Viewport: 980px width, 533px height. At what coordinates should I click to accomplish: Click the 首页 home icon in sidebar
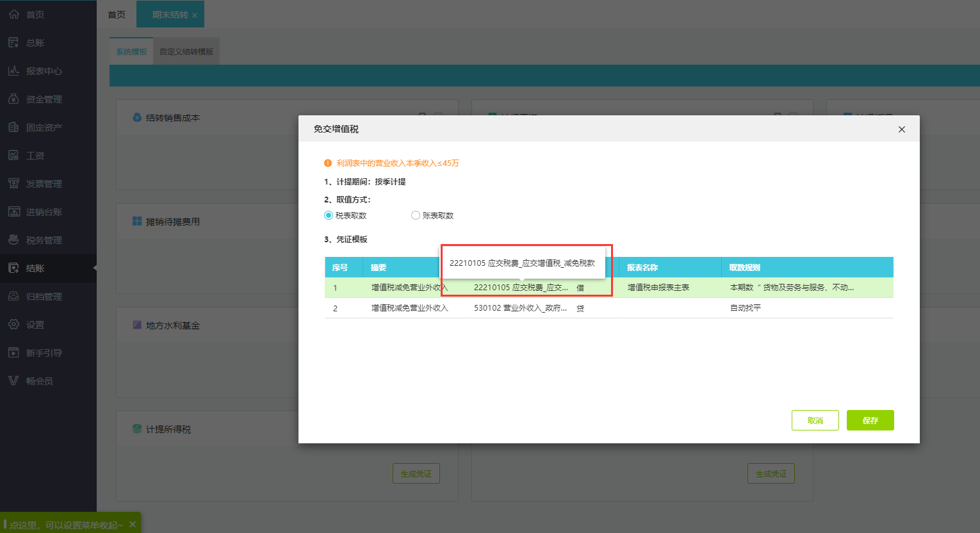14,14
